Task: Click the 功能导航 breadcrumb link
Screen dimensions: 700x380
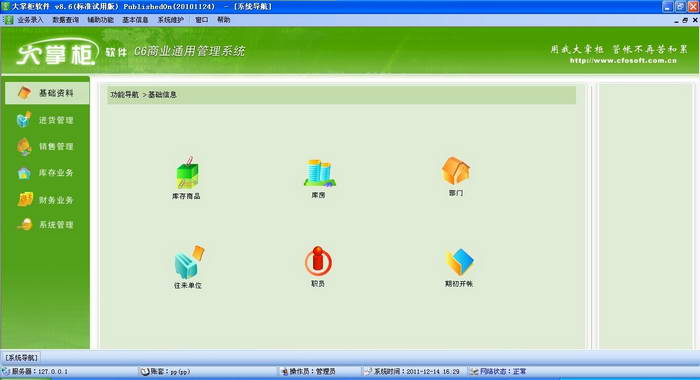Action: (125, 95)
